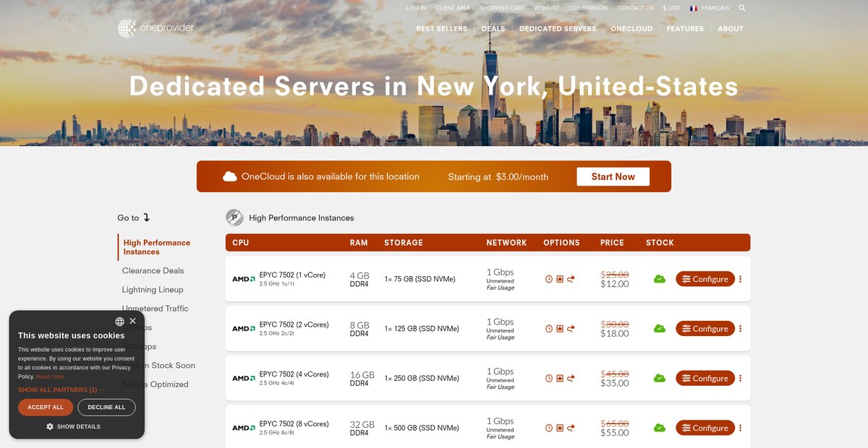The width and height of the screenshot is (868, 448).
Task: Decline all cookies
Action: (x=106, y=408)
